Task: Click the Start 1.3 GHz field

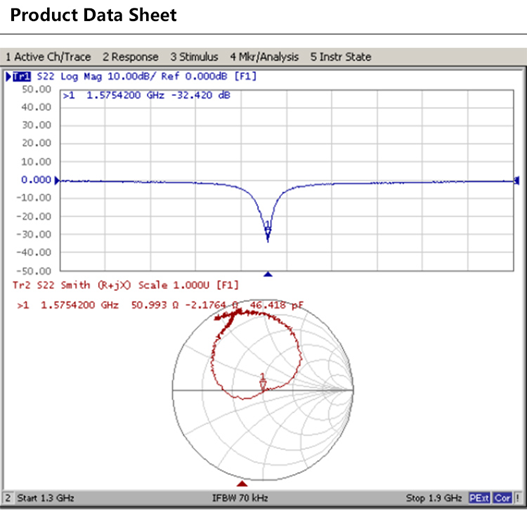Action: 46,498
